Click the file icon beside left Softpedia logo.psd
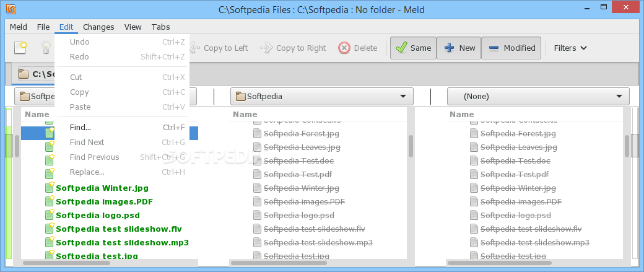Screen dimensions: 644x272 (50, 214)
